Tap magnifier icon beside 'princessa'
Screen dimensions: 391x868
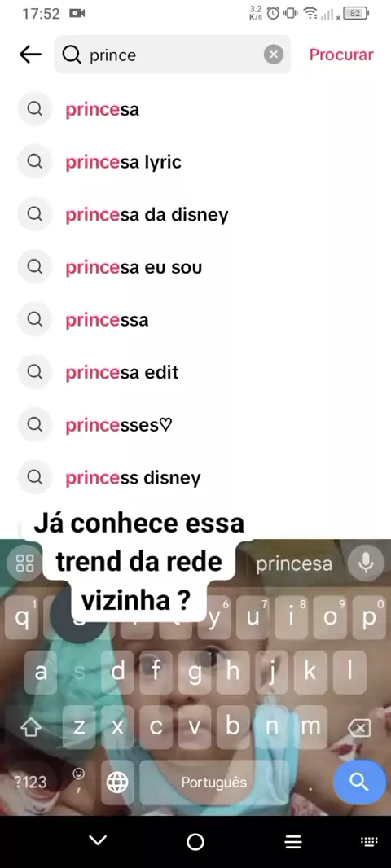[34, 319]
